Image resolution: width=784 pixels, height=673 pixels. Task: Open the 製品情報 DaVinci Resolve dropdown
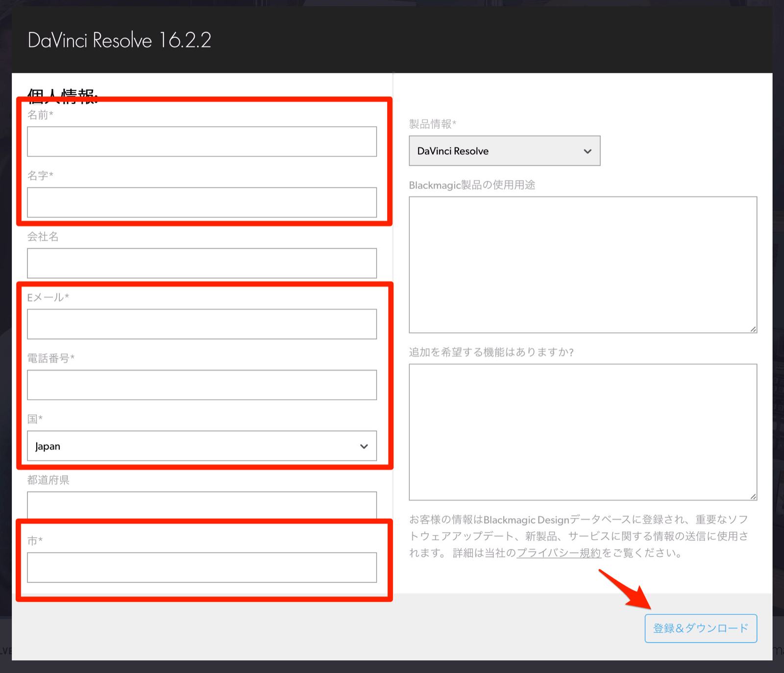[505, 151]
